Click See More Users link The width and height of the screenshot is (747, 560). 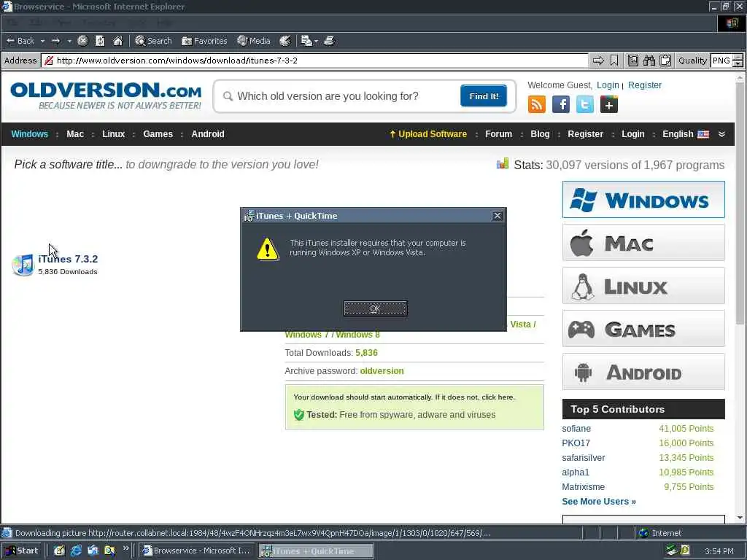click(x=599, y=502)
